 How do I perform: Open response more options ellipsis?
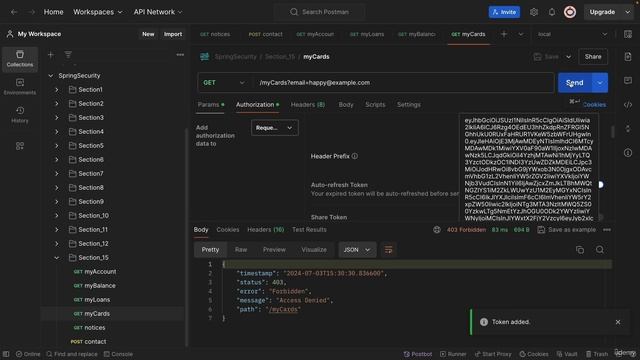tap(607, 230)
